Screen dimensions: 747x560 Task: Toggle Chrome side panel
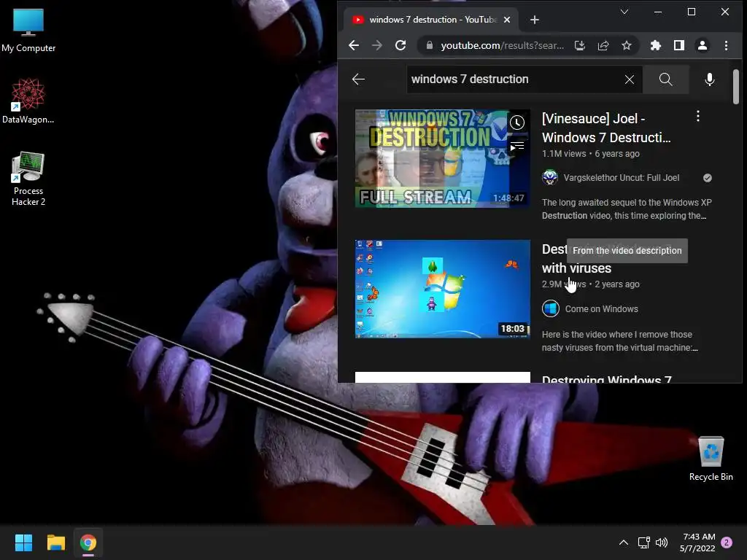coord(679,45)
